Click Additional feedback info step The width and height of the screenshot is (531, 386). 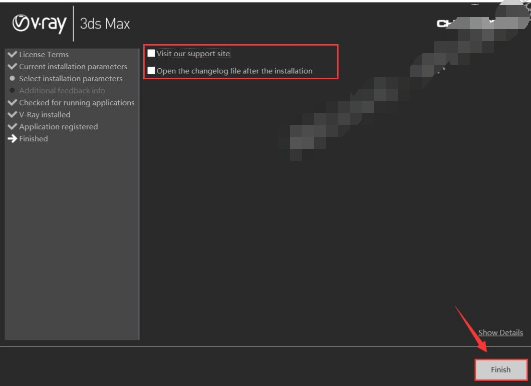tap(62, 90)
